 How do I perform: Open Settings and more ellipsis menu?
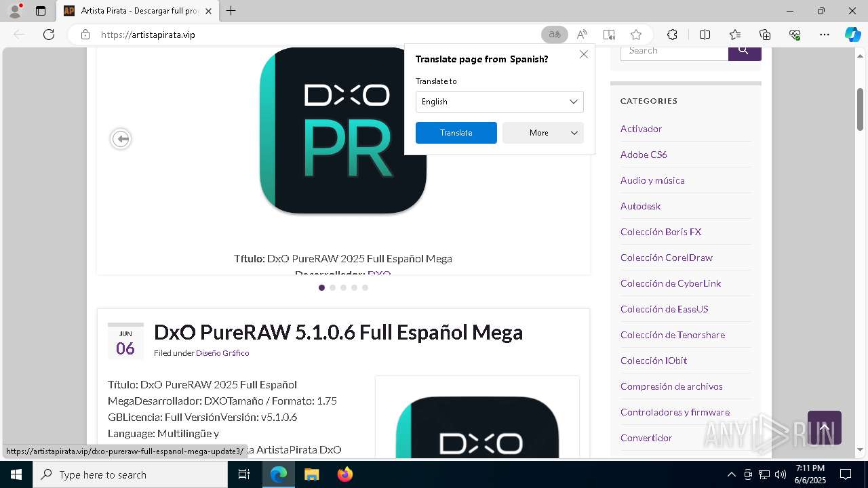click(825, 35)
